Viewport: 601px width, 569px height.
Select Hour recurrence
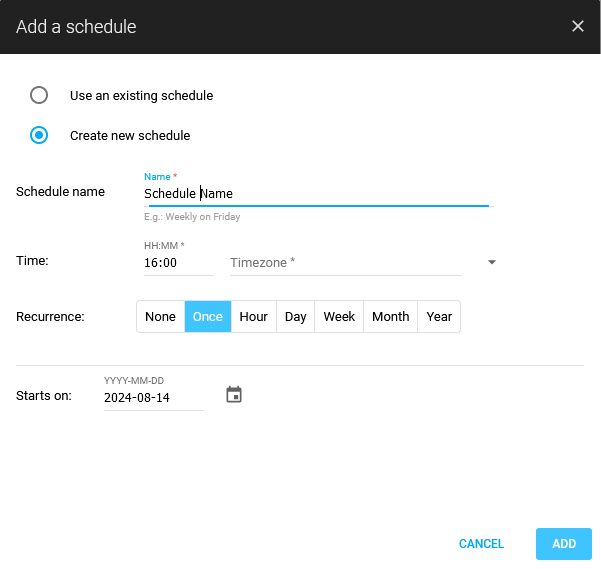tap(254, 316)
